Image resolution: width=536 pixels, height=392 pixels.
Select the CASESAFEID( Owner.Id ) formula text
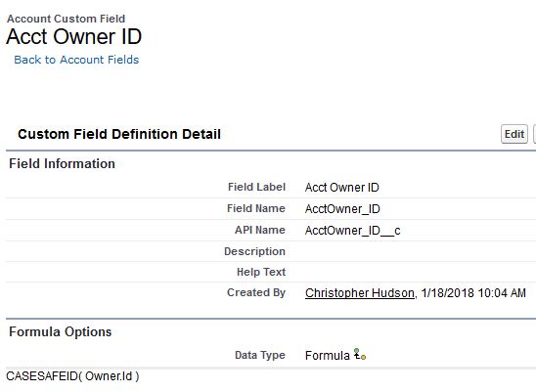click(72, 376)
